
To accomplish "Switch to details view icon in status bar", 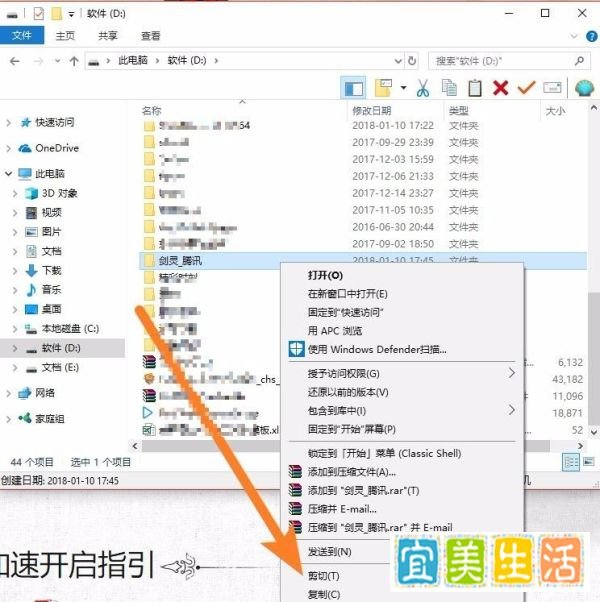I will (571, 462).
